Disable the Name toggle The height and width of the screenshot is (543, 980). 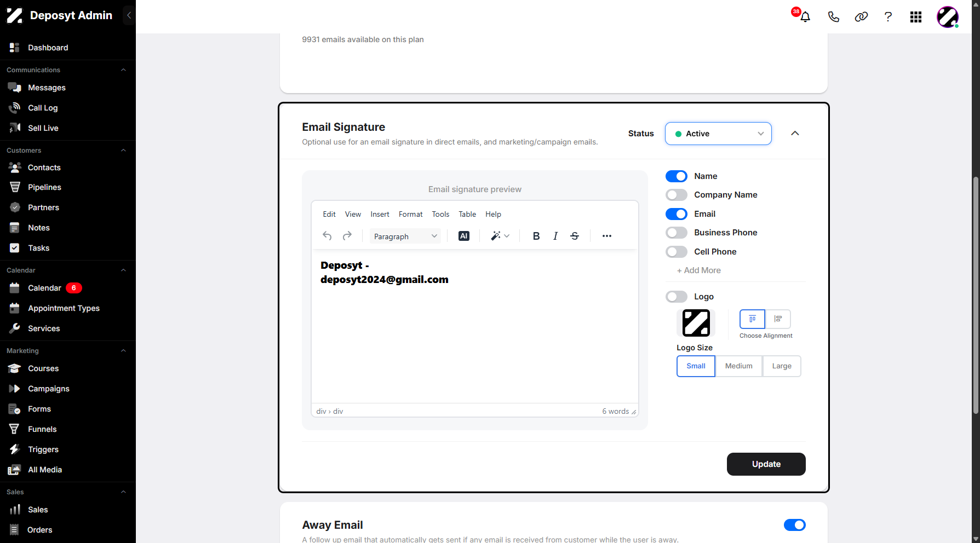point(677,176)
